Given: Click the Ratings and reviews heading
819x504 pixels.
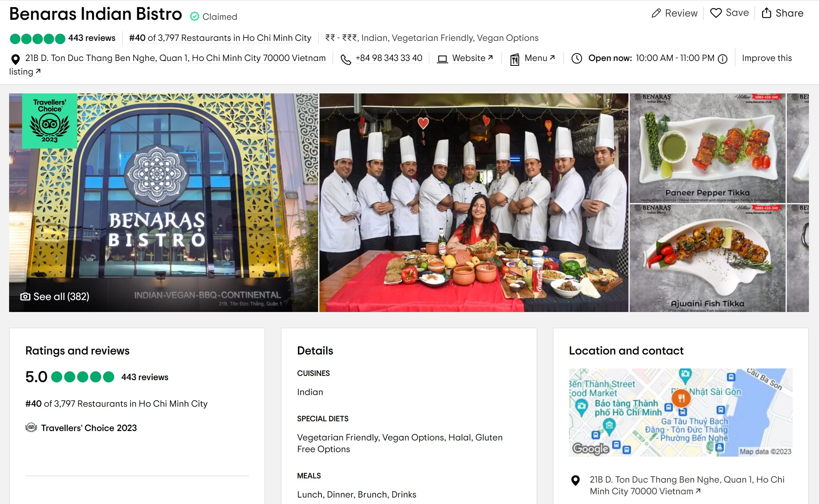Looking at the screenshot, I should pyautogui.click(x=77, y=351).
